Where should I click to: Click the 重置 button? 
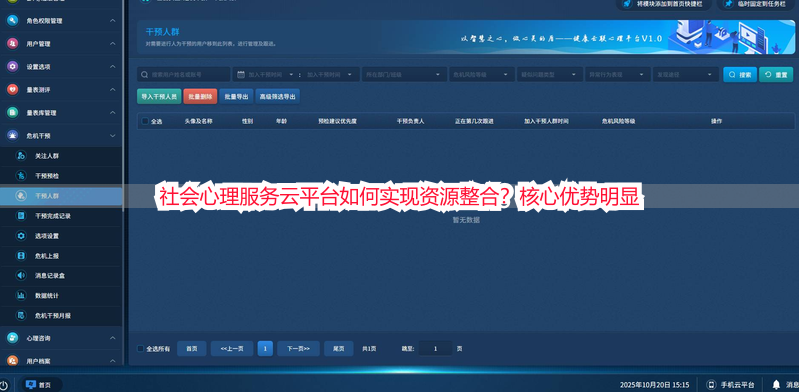(776, 74)
